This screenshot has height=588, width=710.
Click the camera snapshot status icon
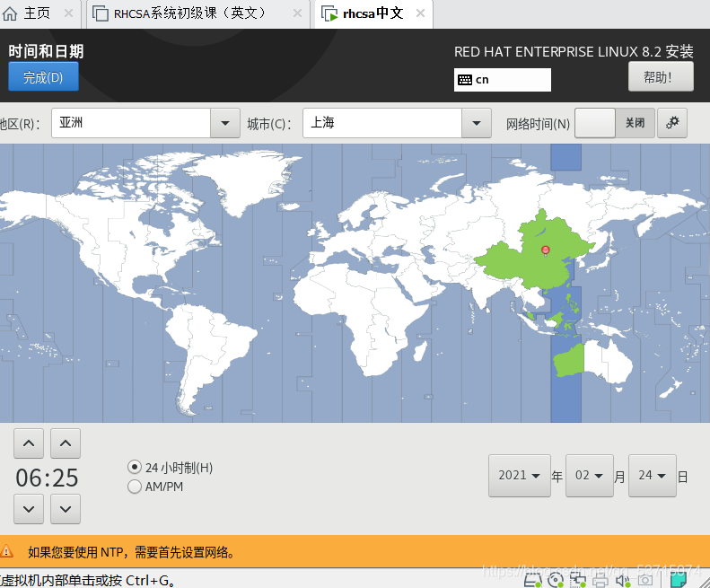click(645, 580)
